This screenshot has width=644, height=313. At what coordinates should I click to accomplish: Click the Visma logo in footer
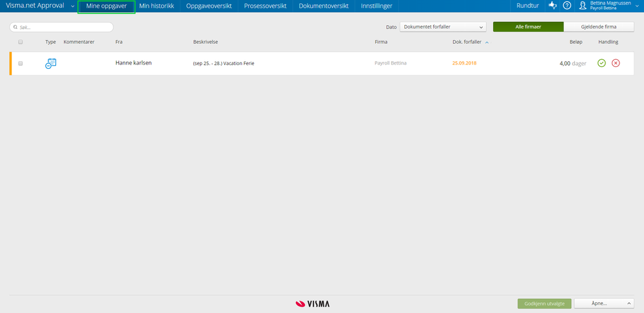click(313, 304)
